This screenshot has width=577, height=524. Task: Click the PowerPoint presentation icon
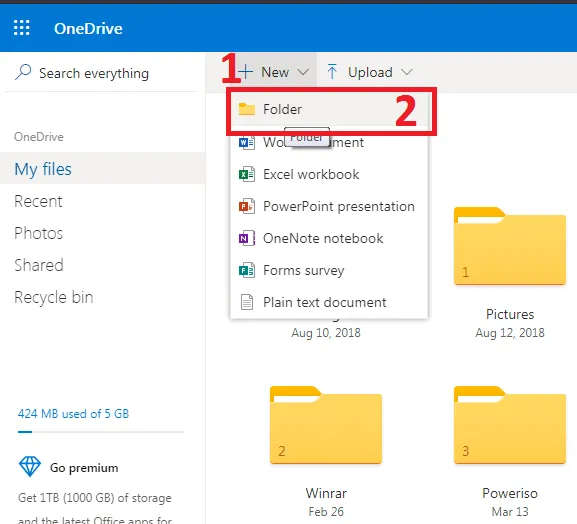247,206
